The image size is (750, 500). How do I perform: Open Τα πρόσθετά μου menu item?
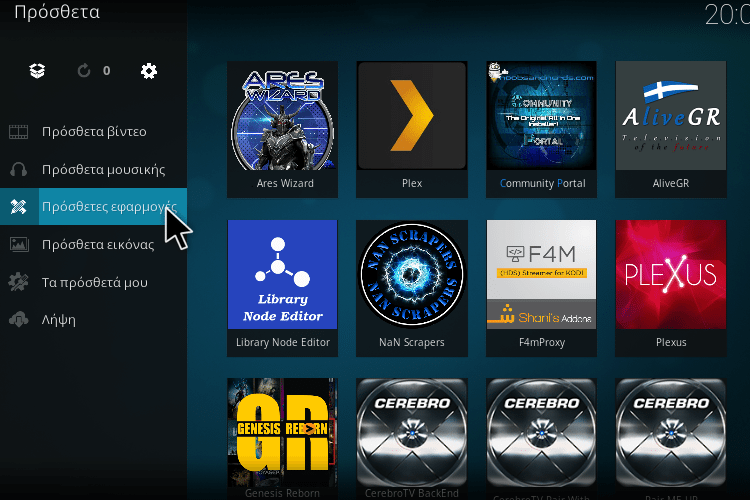93,282
